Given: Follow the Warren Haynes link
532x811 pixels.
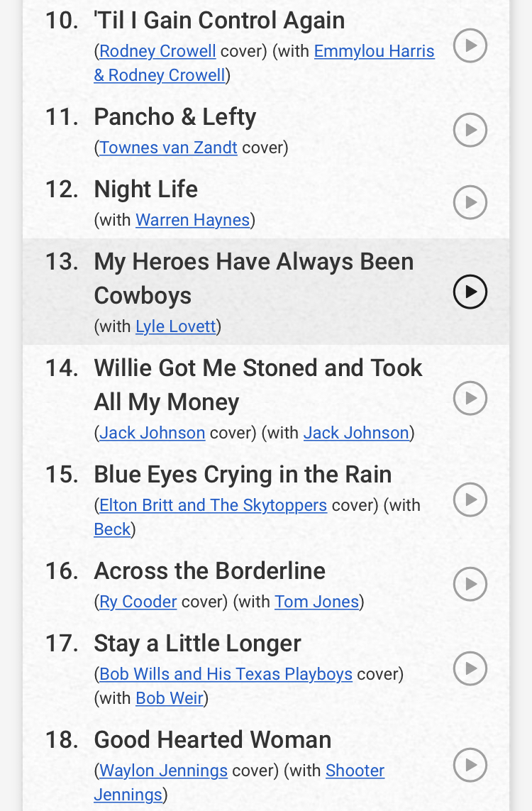Looking at the screenshot, I should tap(193, 220).
